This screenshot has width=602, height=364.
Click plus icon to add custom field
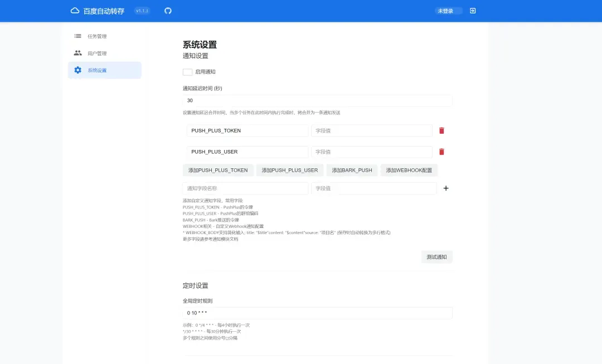445,188
